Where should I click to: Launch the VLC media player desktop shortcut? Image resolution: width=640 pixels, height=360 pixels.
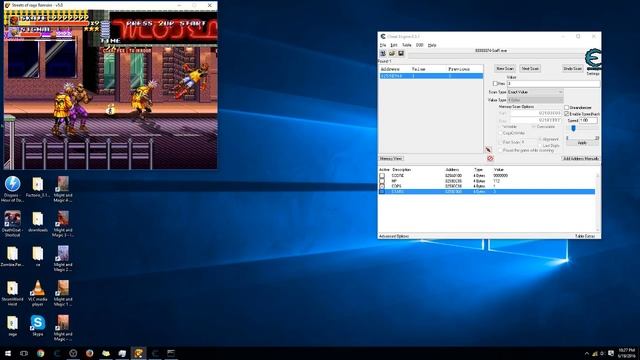(38, 293)
